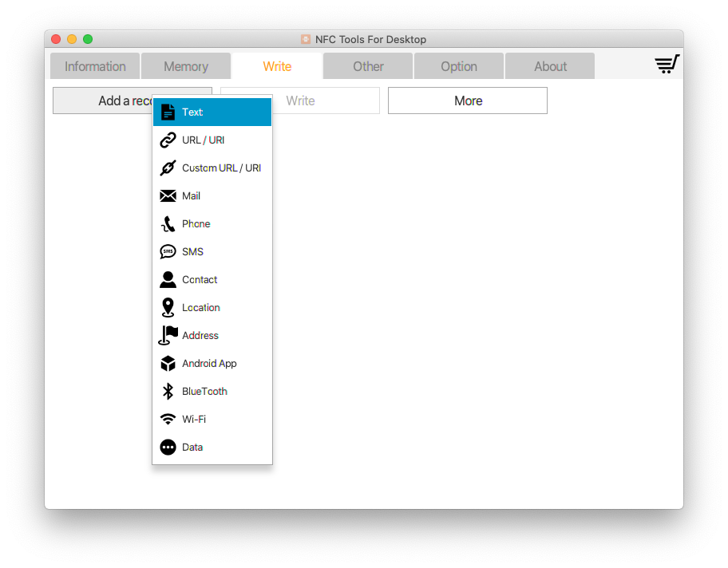Click the More button
The image size is (728, 568).
pyautogui.click(x=467, y=101)
